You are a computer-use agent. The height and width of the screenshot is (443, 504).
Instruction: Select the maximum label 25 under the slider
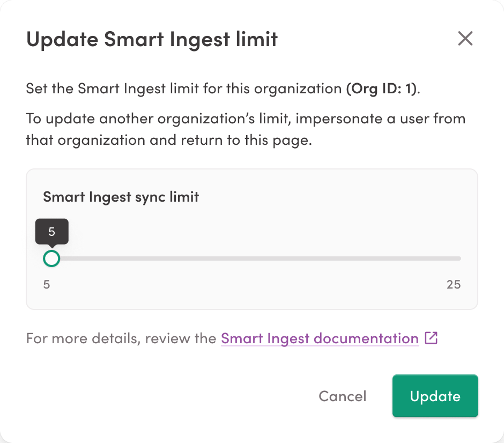[x=454, y=284]
